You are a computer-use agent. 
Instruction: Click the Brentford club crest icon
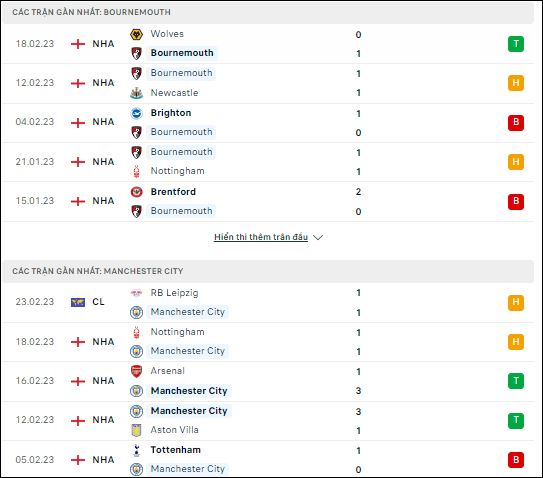[136, 192]
